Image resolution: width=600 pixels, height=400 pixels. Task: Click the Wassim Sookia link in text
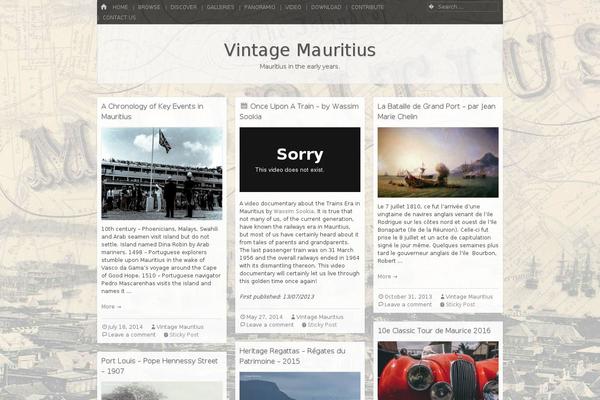(293, 211)
